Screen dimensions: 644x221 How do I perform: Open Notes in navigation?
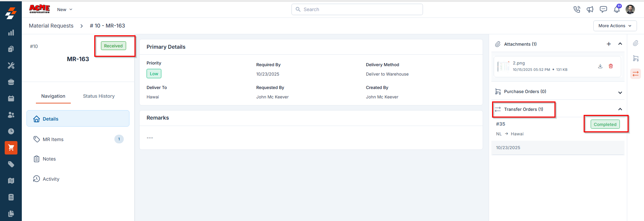coord(78,159)
